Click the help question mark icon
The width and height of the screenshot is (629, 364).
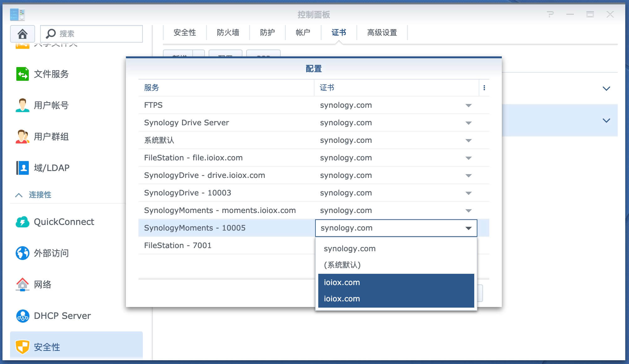(550, 14)
